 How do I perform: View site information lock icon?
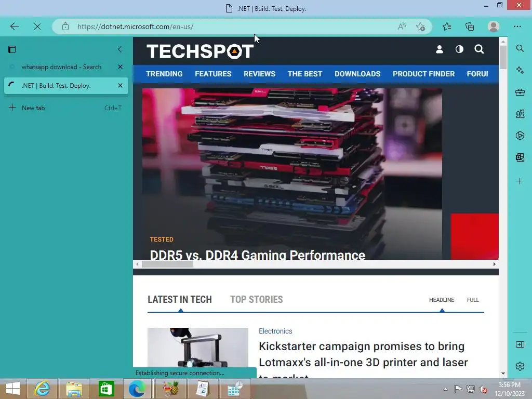pyautogui.click(x=65, y=26)
